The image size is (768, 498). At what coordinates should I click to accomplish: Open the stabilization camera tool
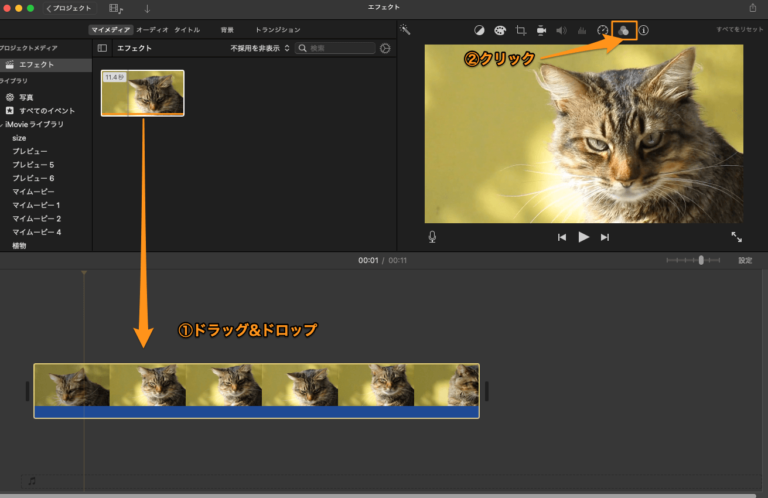click(541, 30)
